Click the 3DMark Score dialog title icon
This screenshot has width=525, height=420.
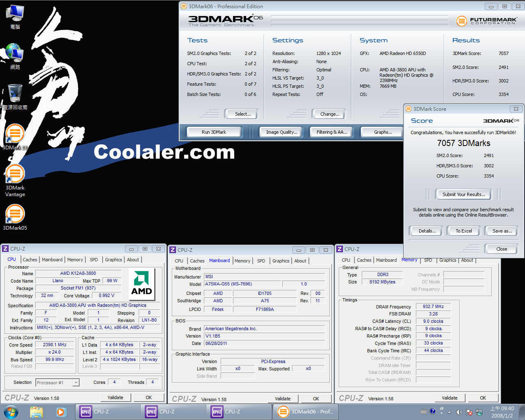pyautogui.click(x=409, y=109)
